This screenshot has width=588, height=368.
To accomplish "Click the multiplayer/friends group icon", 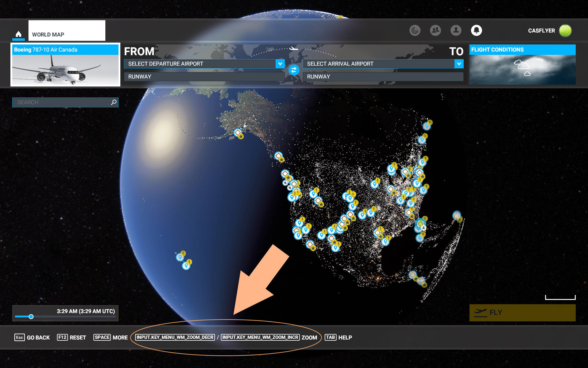I will (x=435, y=30).
